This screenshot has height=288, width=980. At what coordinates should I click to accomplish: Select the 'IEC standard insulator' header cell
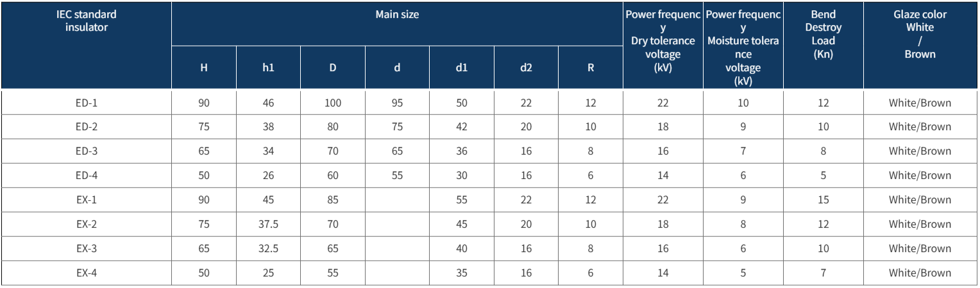[86, 21]
